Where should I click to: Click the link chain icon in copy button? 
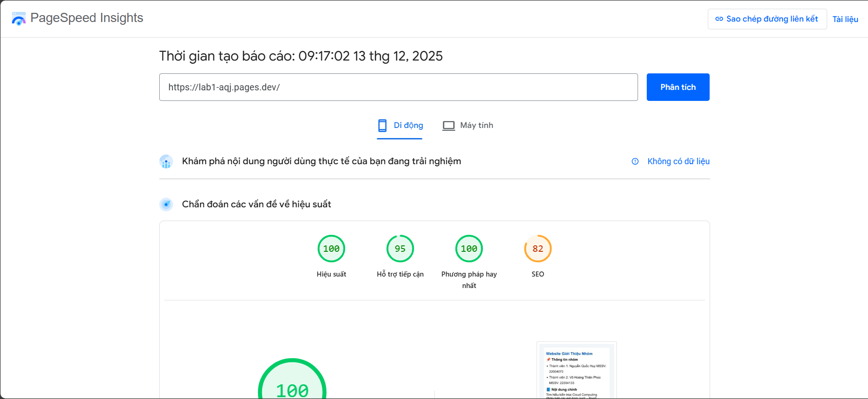[719, 19]
